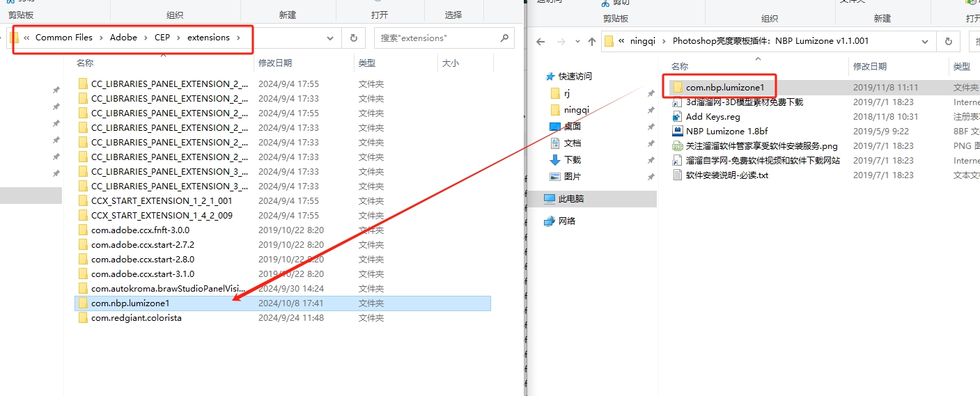Select Add Keys.reg file icon
The height and width of the screenshot is (396, 980).
678,116
